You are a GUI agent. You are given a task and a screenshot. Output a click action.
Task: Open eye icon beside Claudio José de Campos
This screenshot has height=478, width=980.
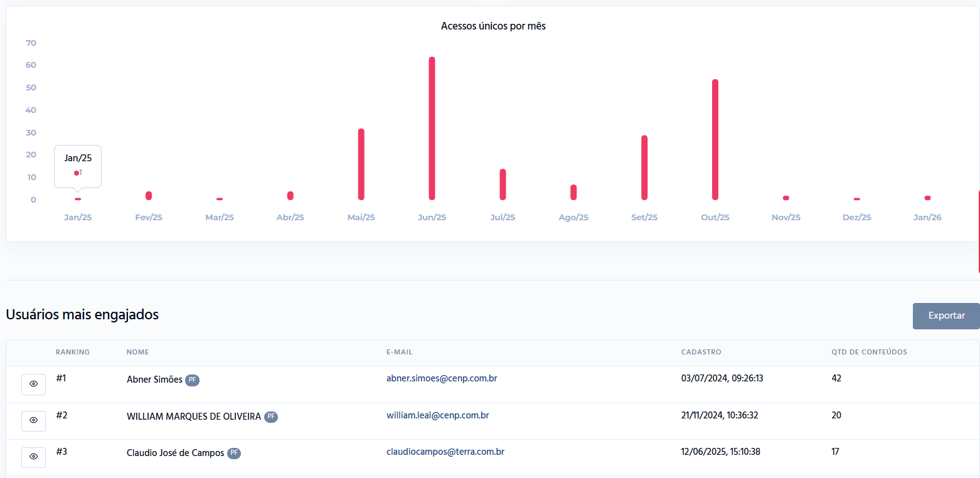click(33, 457)
